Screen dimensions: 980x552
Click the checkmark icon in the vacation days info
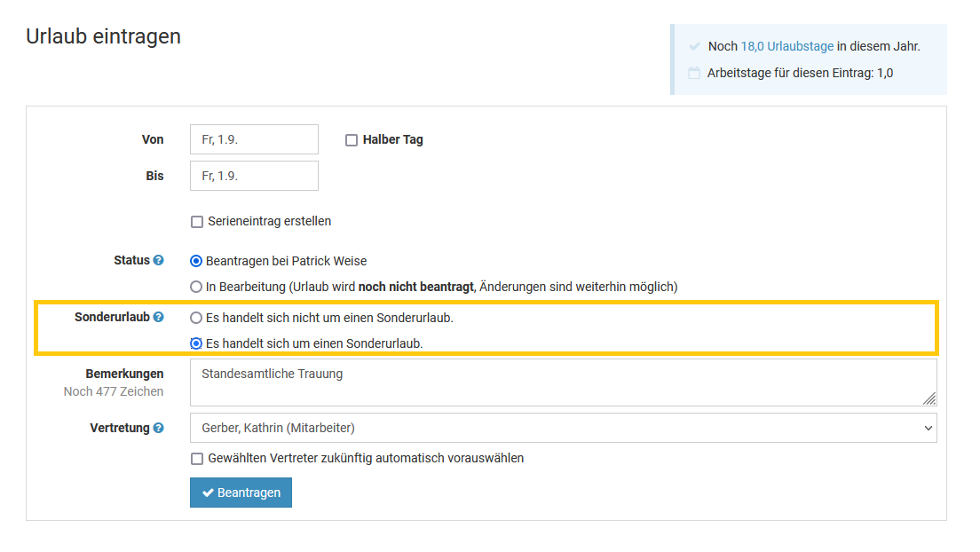point(694,46)
